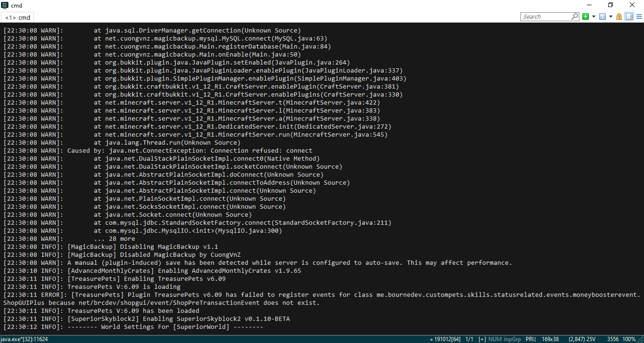Click the blue active console number icon
The image size is (644, 343).
coord(603,16)
